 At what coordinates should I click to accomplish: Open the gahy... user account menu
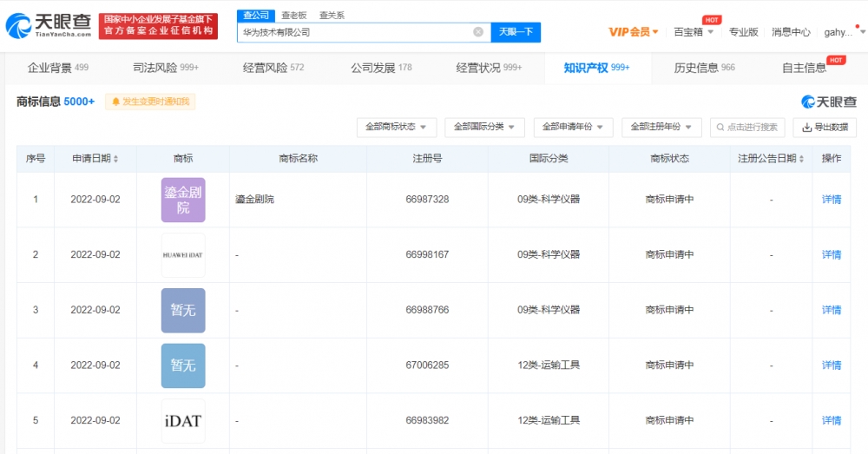pyautogui.click(x=844, y=32)
